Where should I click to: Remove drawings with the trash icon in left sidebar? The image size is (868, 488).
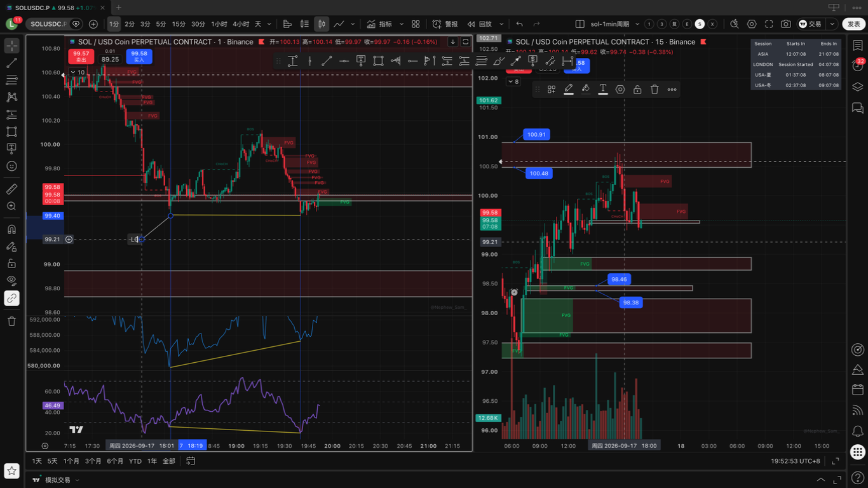click(11, 321)
